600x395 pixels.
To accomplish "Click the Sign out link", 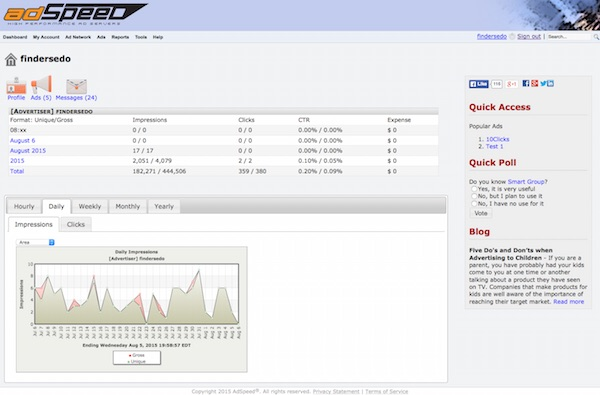I will coord(529,36).
